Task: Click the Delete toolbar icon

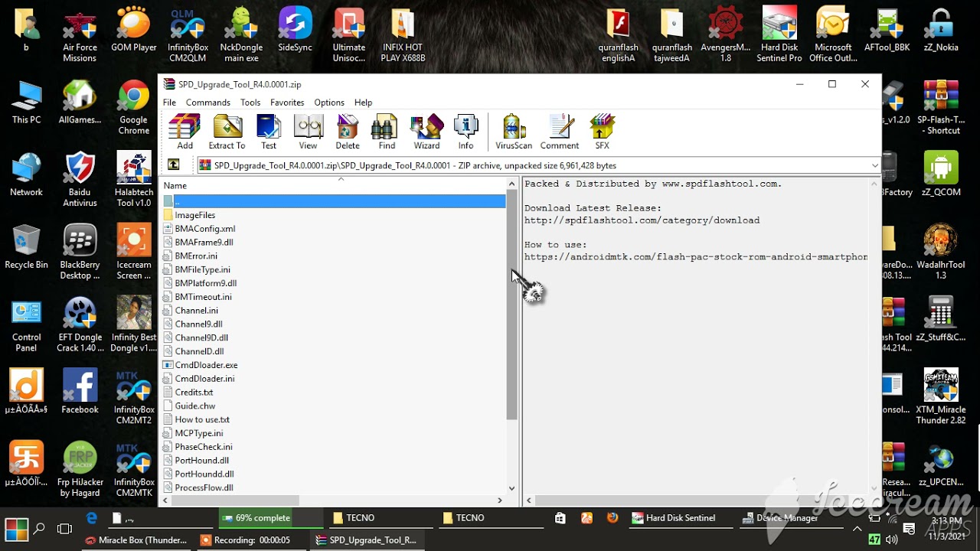Action: click(x=348, y=132)
